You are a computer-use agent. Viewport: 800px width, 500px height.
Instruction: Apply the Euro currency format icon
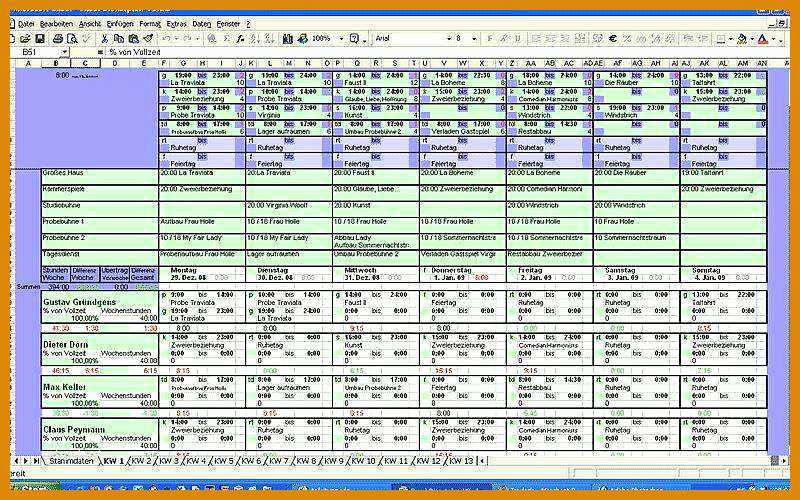coord(613,39)
